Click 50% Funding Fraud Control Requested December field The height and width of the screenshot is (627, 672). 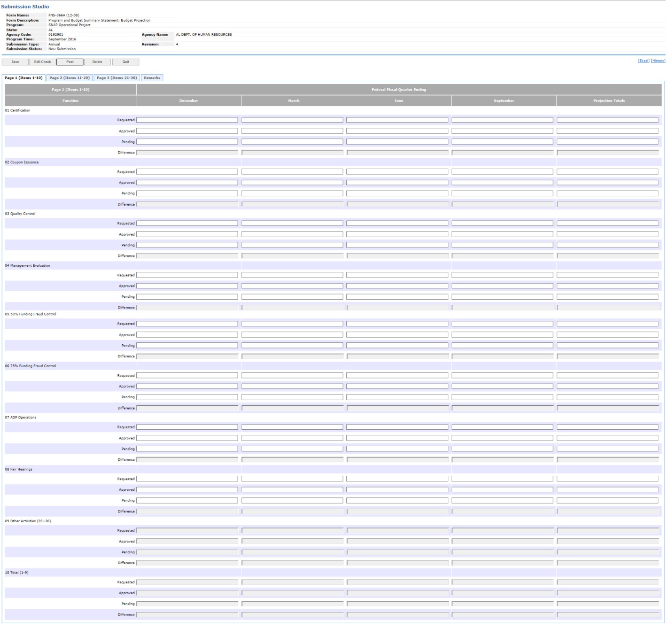(x=187, y=324)
